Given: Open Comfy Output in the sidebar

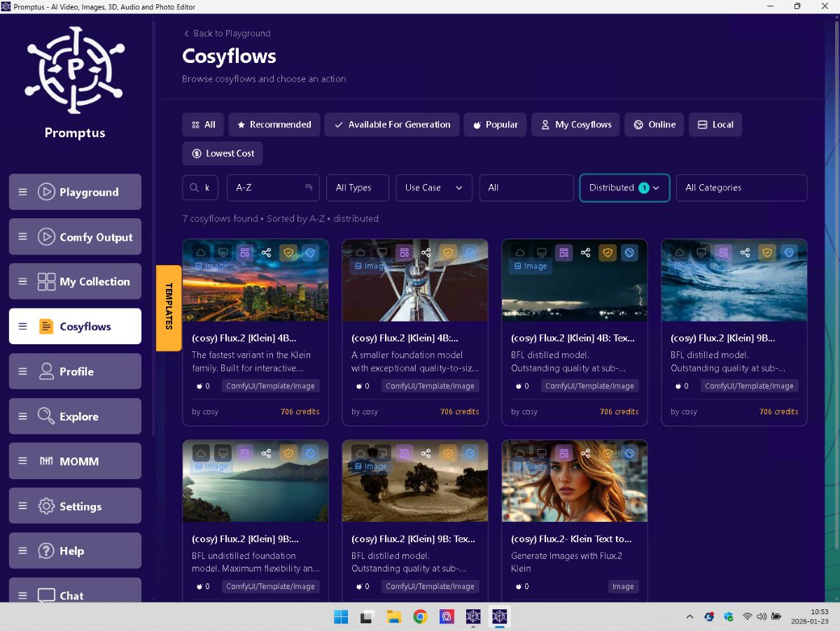Looking at the screenshot, I should pyautogui.click(x=75, y=236).
